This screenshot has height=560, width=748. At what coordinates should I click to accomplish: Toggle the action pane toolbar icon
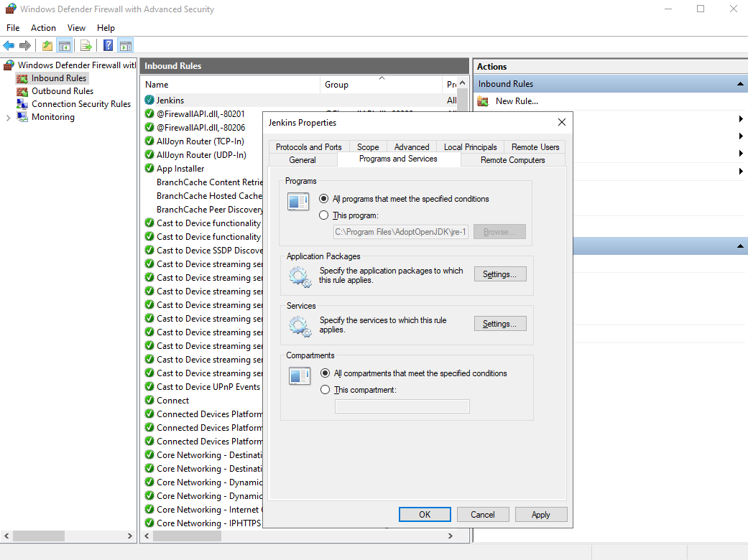point(126,45)
